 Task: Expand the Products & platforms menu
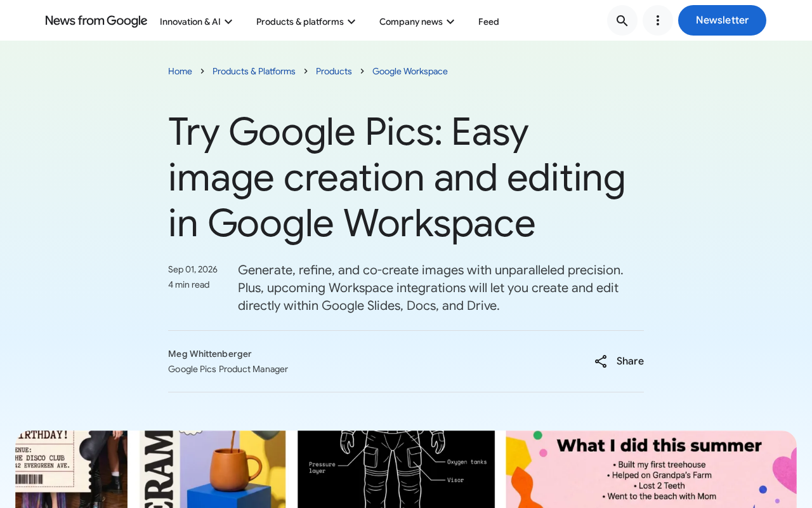(306, 22)
